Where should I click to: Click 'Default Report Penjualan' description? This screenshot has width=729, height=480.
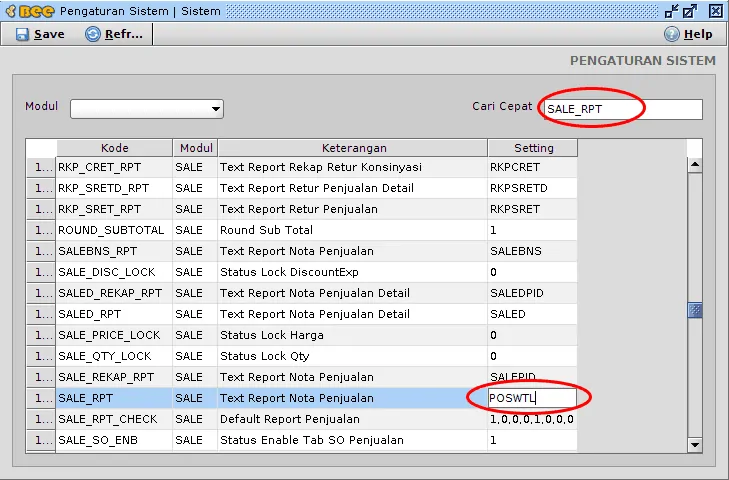pos(290,419)
